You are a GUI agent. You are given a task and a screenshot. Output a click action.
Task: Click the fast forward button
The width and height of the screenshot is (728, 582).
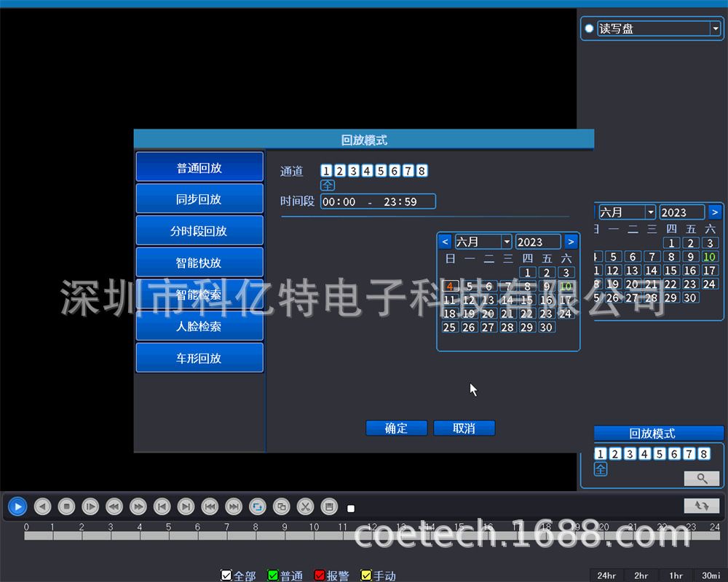pyautogui.click(x=138, y=506)
